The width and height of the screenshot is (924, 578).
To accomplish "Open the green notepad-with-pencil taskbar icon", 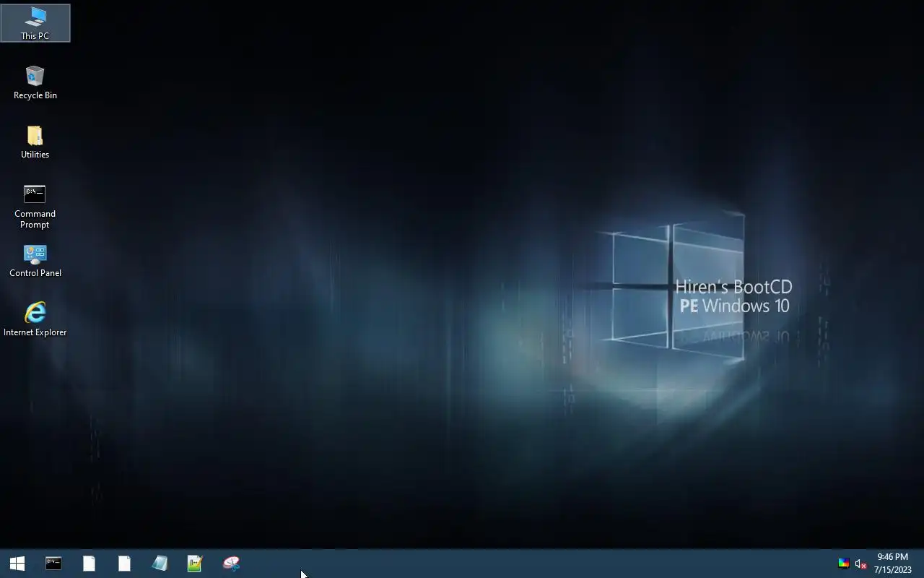I will [195, 564].
